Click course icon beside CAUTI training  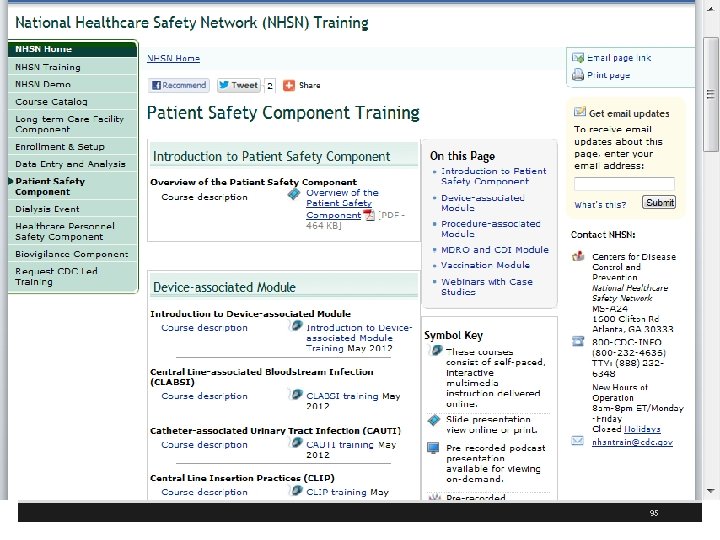coord(297,442)
